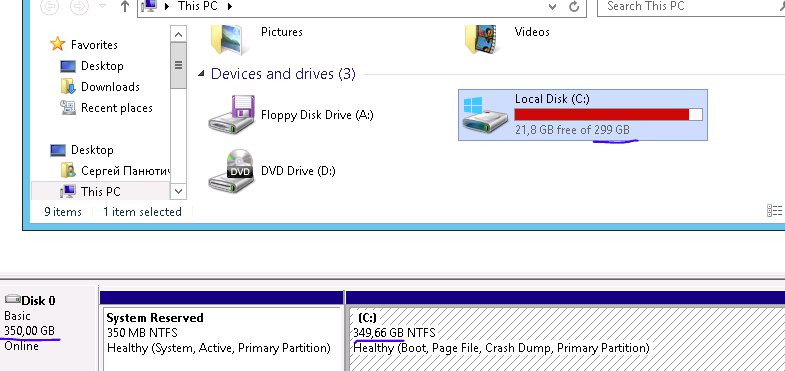Click the 350,00 GB disk size text
The width and height of the screenshot is (785, 371).
[29, 330]
